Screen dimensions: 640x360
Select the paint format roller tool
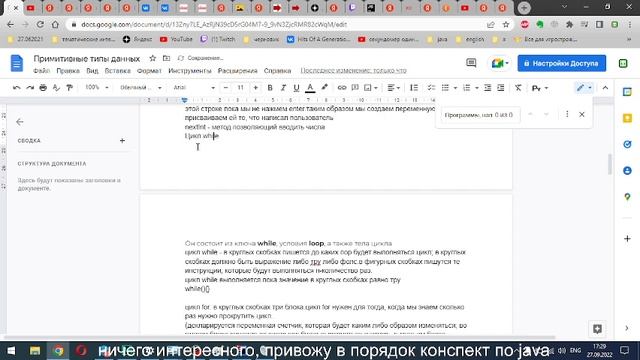[x=69, y=88]
